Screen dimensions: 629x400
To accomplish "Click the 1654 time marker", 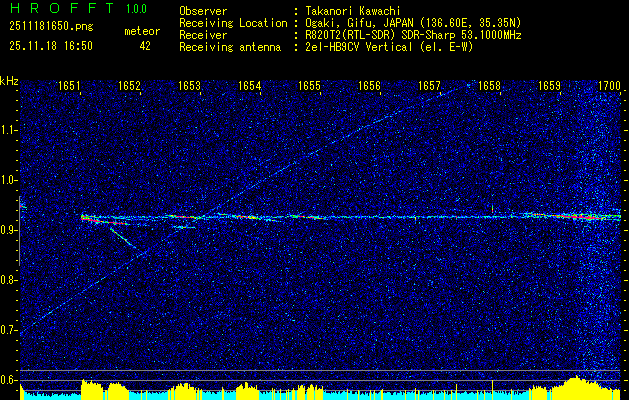I will pyautogui.click(x=250, y=85).
